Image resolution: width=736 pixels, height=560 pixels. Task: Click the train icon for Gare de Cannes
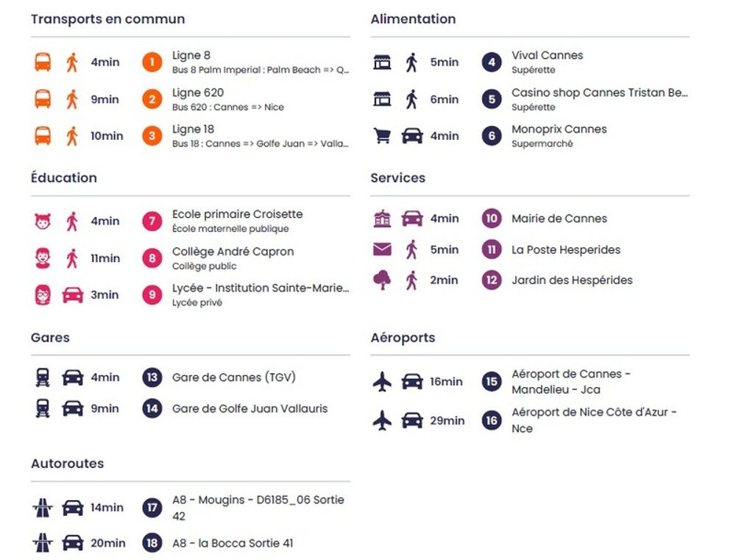point(43,378)
